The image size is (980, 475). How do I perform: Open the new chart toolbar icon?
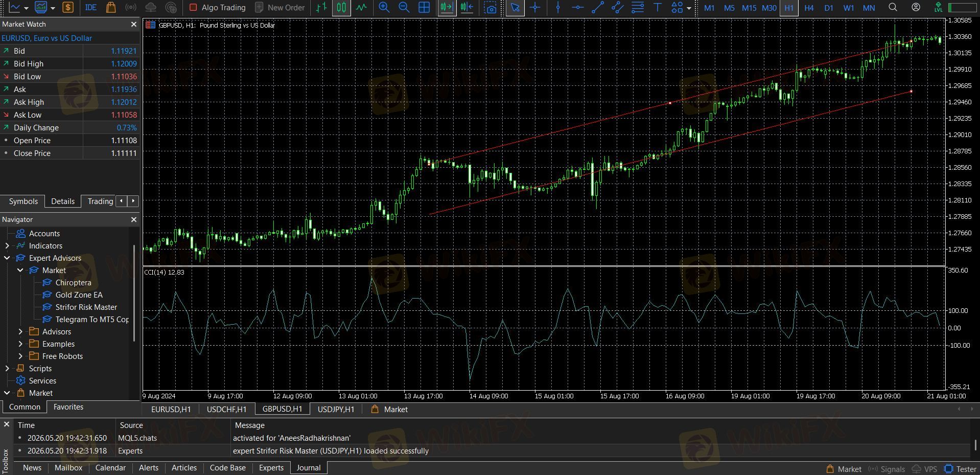tap(15, 8)
